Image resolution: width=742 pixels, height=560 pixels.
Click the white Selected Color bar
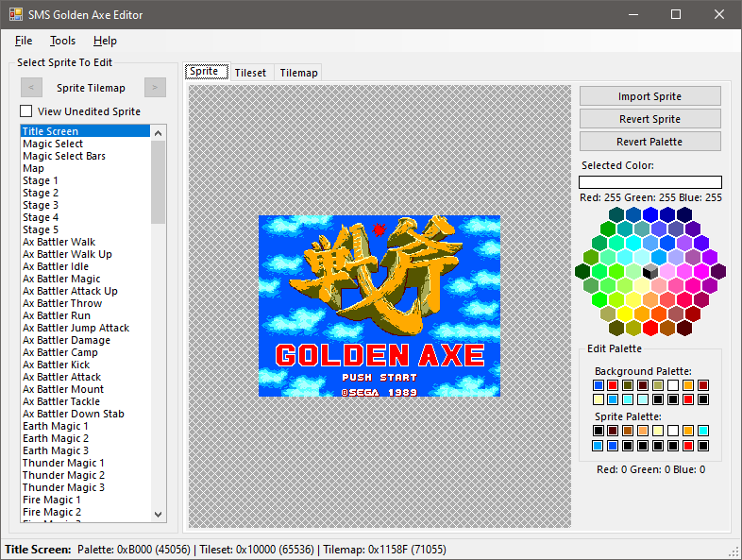[x=650, y=182]
